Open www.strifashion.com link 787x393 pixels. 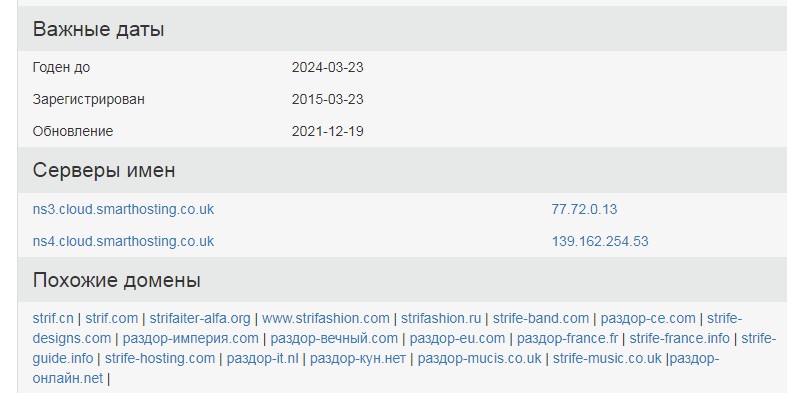[x=326, y=319]
